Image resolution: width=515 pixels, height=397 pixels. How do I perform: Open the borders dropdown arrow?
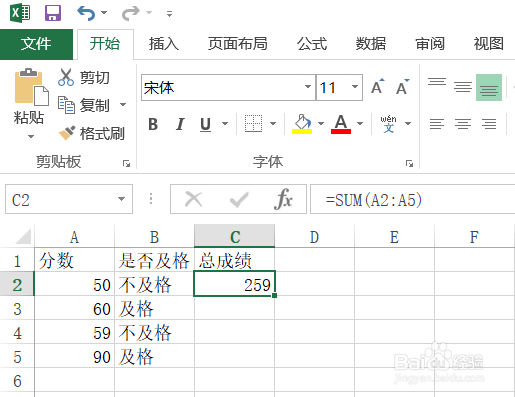[x=273, y=124]
